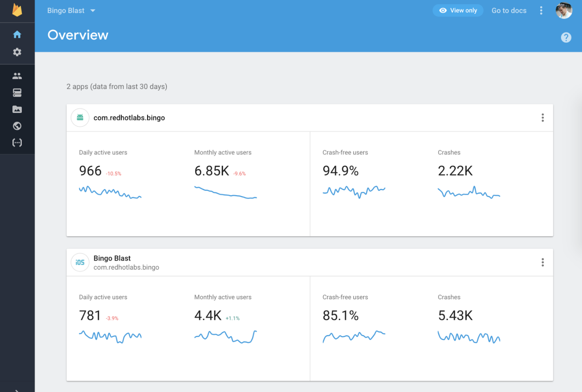Click the -10.5% change indicator
The height and width of the screenshot is (392, 582).
click(114, 174)
